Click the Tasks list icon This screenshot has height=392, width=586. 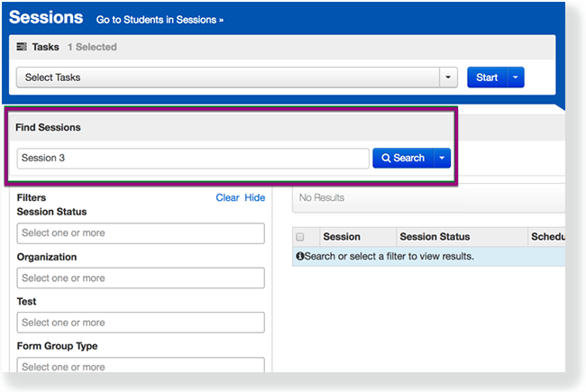(22, 47)
